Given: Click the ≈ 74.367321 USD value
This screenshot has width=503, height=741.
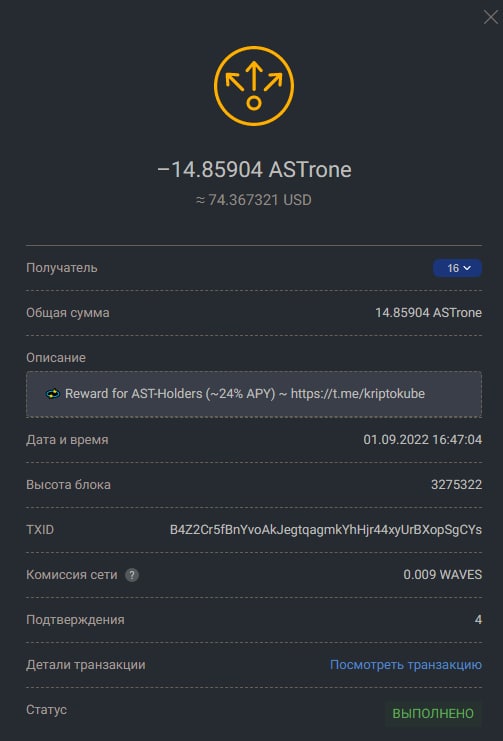Looking at the screenshot, I should pyautogui.click(x=254, y=200).
